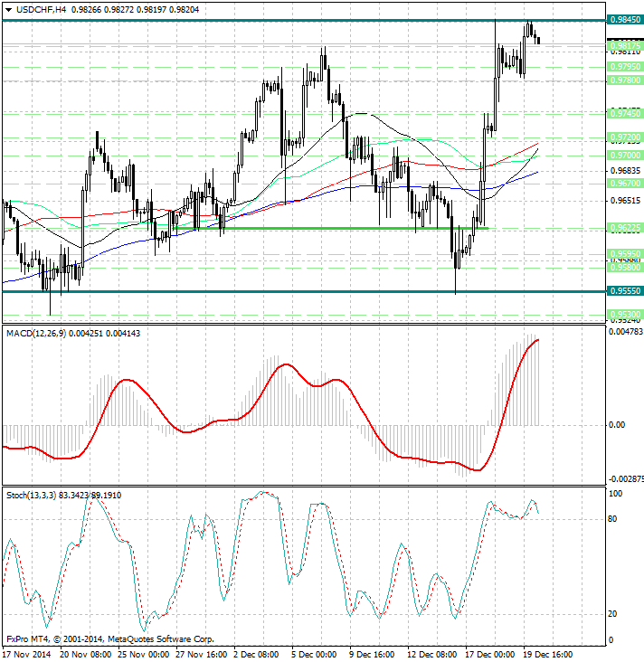Click the FxPro MT4 copyright text
644x662 pixels.
(110, 639)
